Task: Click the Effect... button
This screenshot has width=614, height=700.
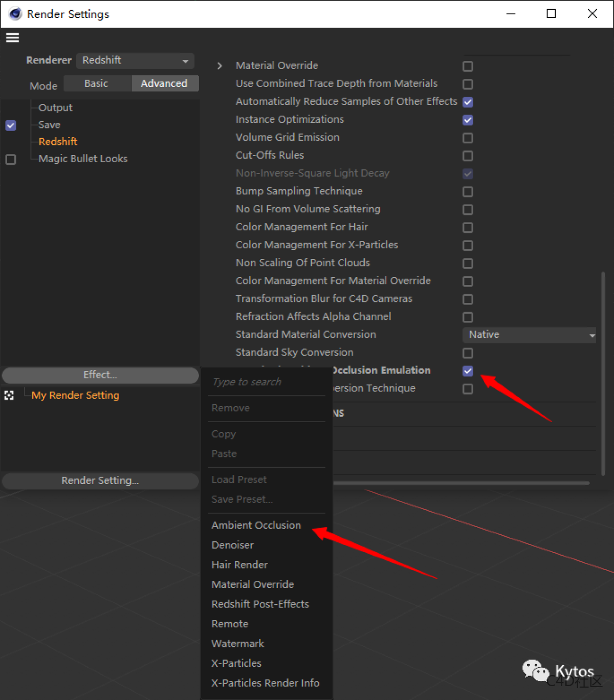Action: (x=100, y=375)
